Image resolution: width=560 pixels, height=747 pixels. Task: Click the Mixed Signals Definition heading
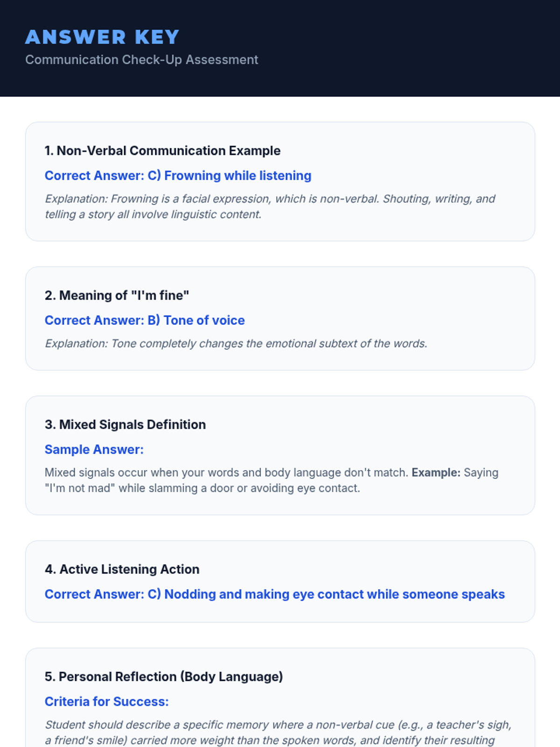pyautogui.click(x=125, y=424)
